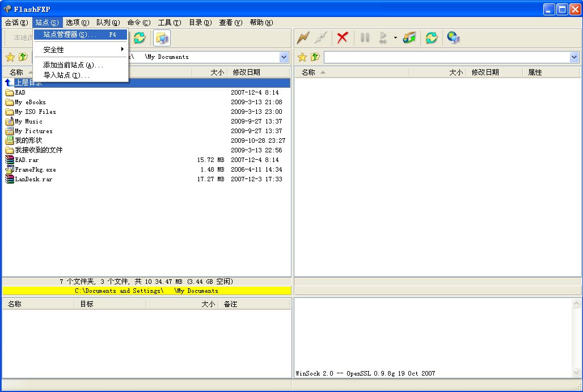Choose 站点管理器 from the open menu
This screenshot has width=583, height=392.
(x=81, y=35)
